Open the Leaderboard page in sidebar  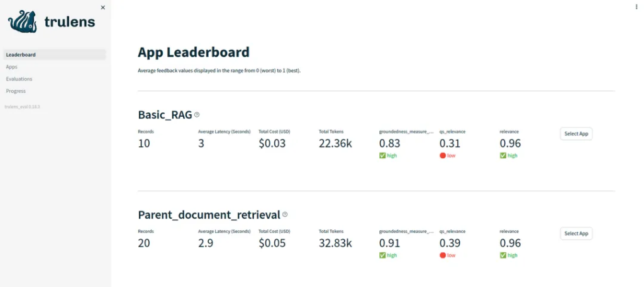point(21,55)
